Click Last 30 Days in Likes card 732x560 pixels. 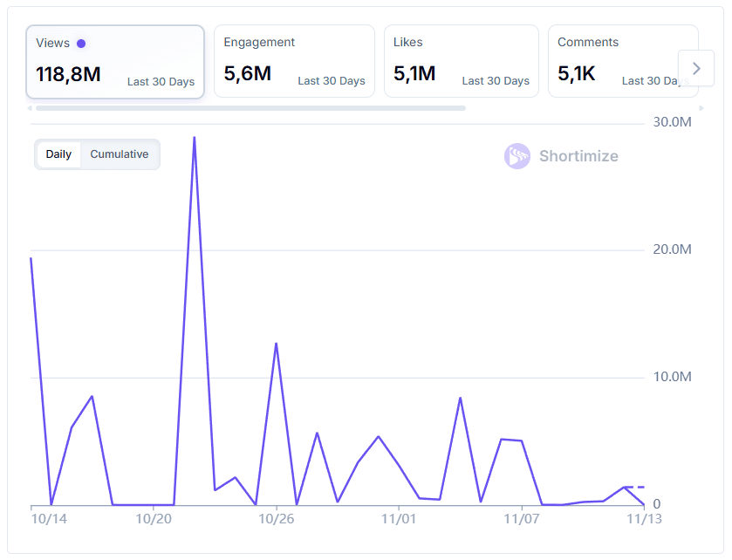point(496,81)
